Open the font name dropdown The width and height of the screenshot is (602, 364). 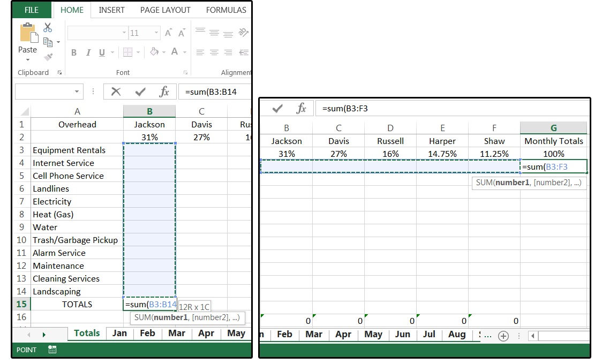[124, 33]
